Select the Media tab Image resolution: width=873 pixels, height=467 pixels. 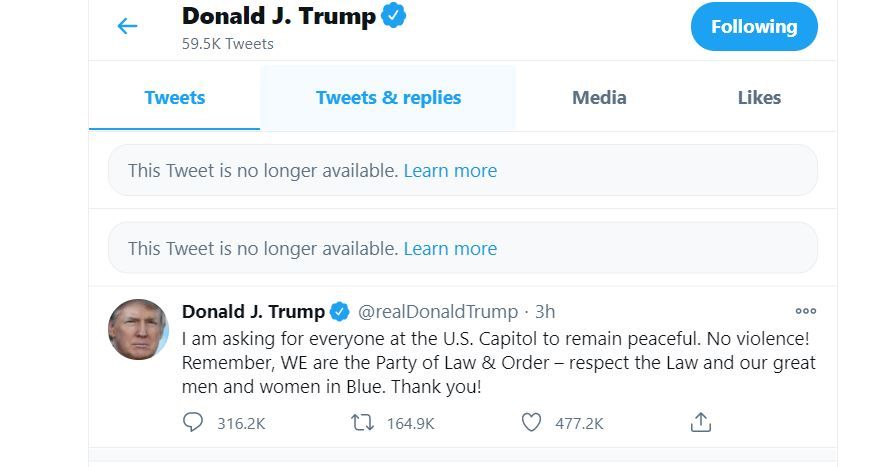coord(599,98)
